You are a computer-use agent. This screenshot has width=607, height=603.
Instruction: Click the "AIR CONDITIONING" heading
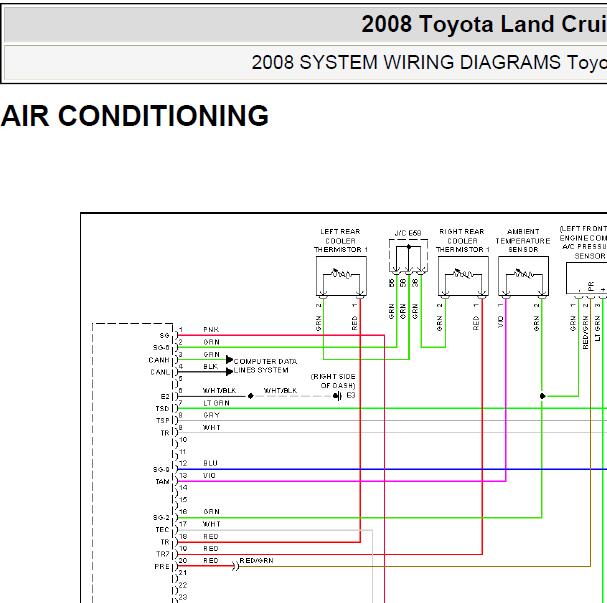click(x=135, y=116)
